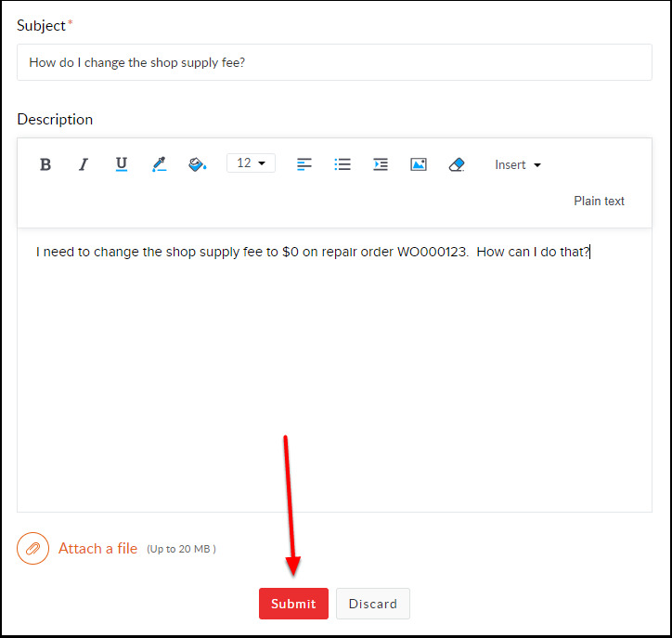The height and width of the screenshot is (638, 672).
Task: Clear formatting with the eraser tool
Action: pos(457,164)
